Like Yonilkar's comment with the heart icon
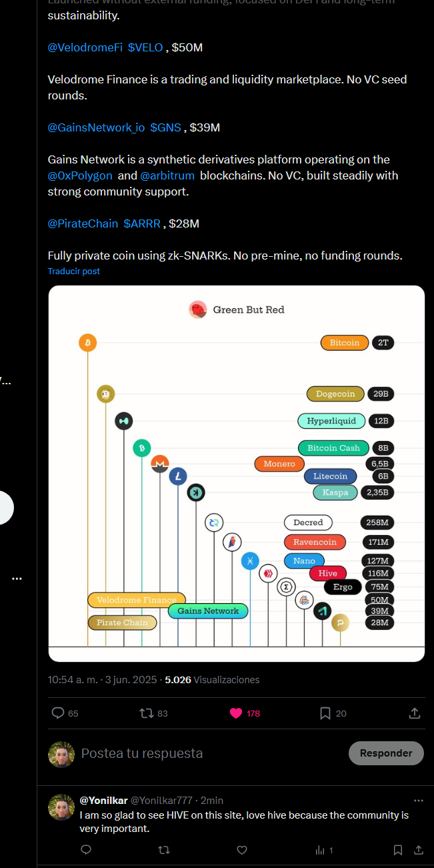434x868 pixels. pyautogui.click(x=242, y=850)
